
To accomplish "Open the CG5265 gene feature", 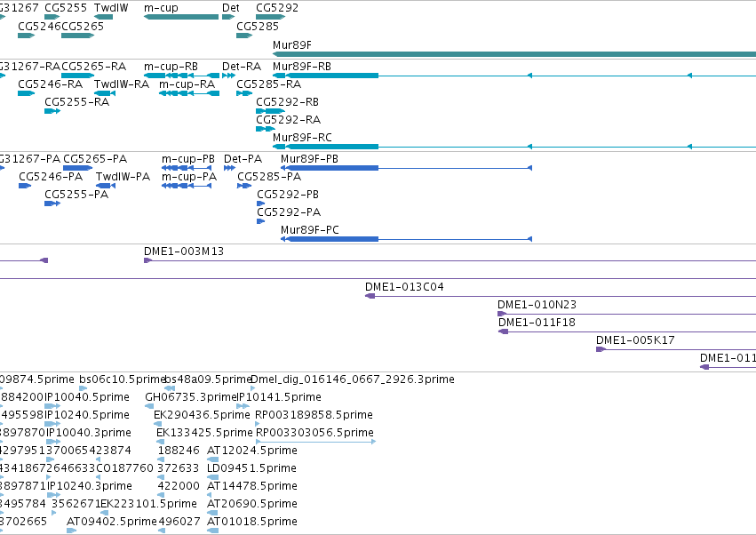I will (x=77, y=36).
